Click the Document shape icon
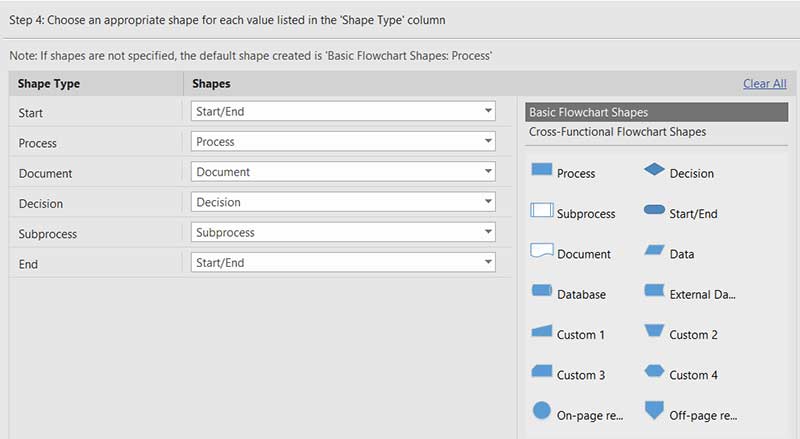The width and height of the screenshot is (800, 439). pyautogui.click(x=541, y=252)
